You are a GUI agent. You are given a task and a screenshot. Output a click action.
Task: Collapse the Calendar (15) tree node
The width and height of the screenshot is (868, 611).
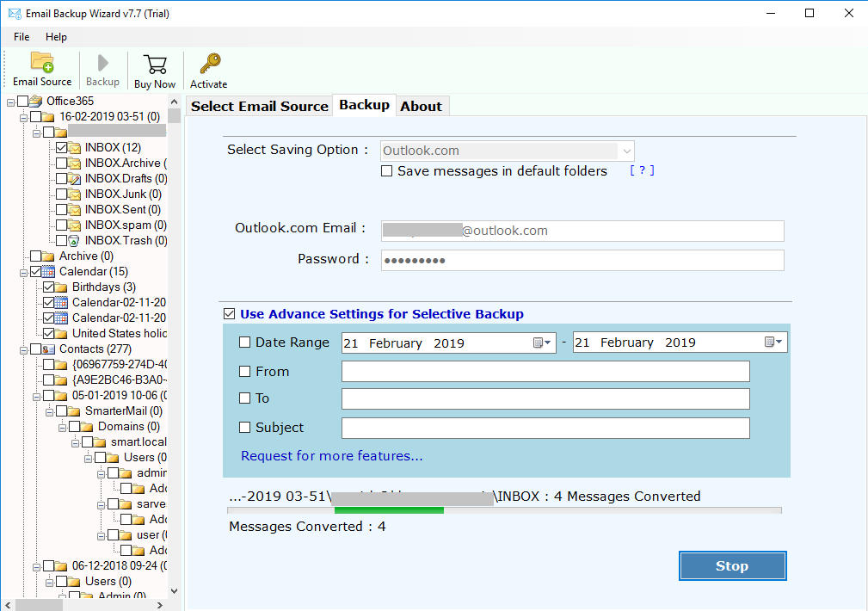pos(23,273)
